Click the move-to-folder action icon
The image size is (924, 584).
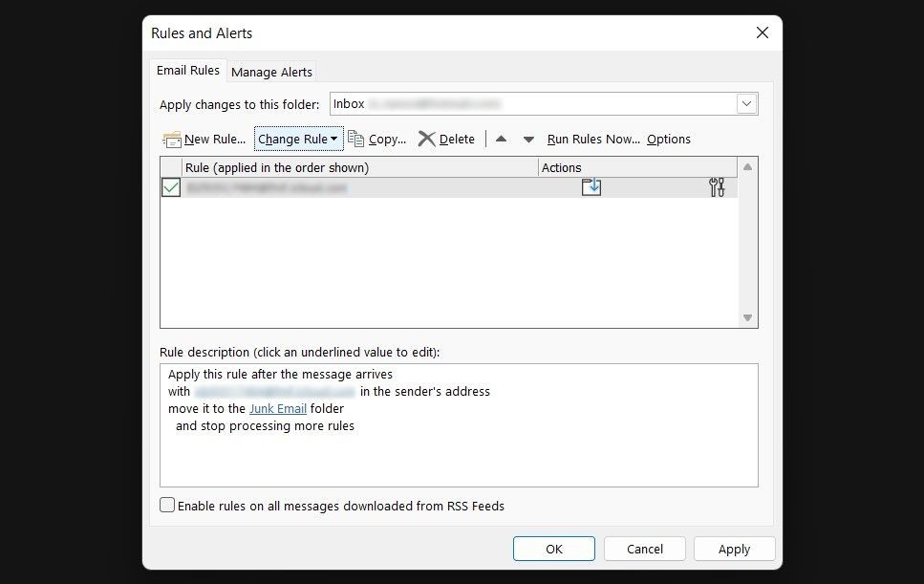coord(591,186)
